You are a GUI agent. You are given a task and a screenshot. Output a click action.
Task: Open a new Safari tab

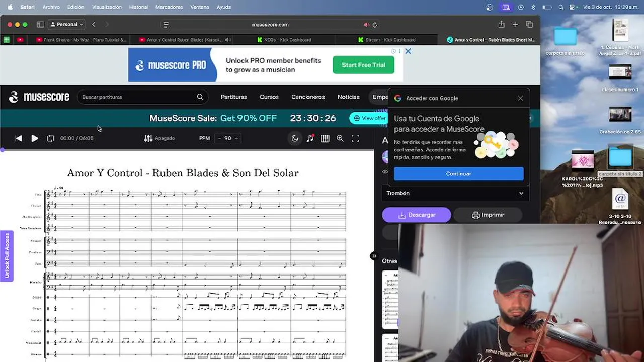[515, 24]
